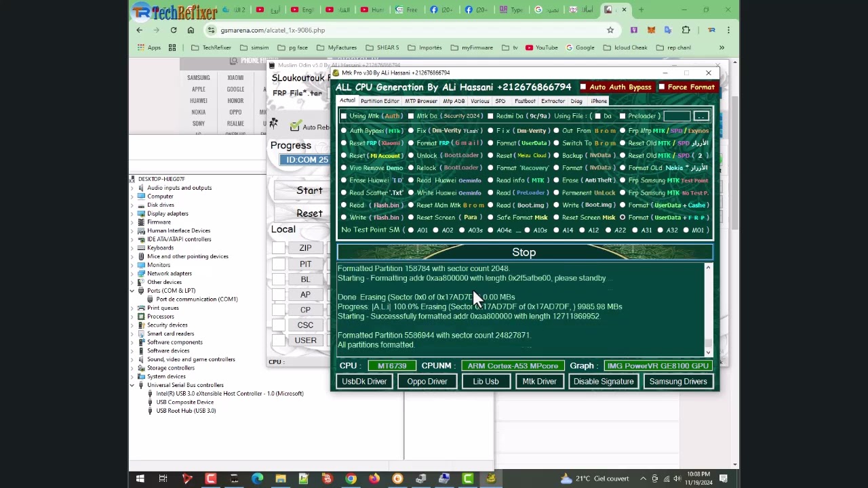Expand the Human Interface Devices node
This screenshot has width=868, height=488.
133,230
